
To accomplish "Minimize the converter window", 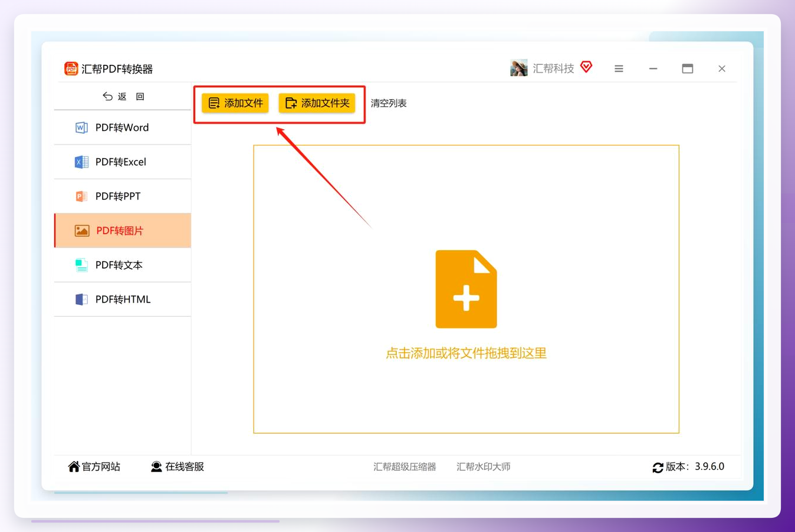I will (x=653, y=68).
